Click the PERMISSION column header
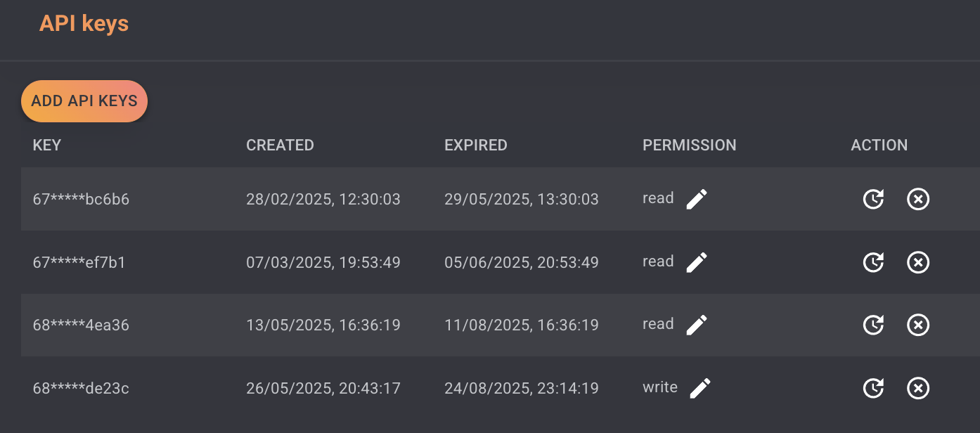980x433 pixels. tap(690, 146)
